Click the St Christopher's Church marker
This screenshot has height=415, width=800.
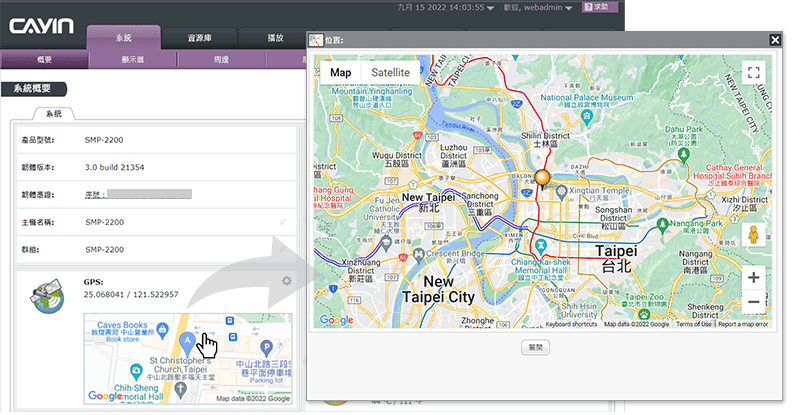180,389
